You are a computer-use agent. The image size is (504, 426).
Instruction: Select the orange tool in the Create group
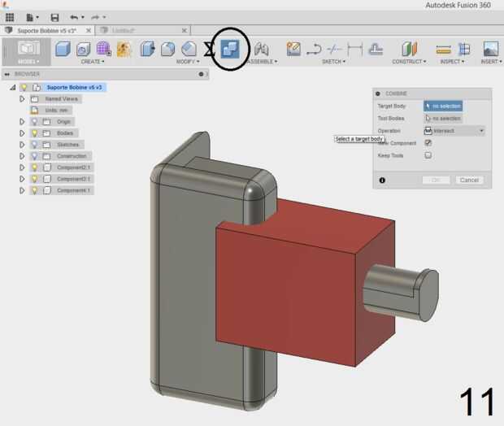[124, 50]
